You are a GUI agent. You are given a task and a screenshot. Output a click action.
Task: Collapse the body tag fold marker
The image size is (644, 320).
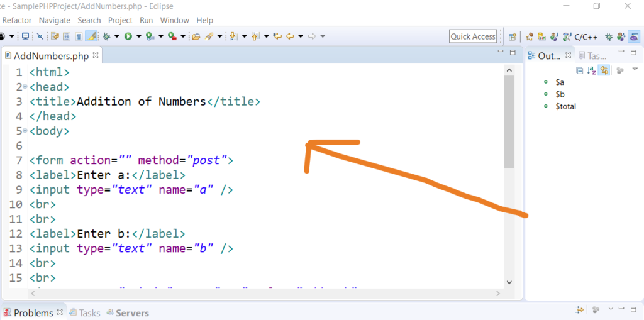coord(25,131)
